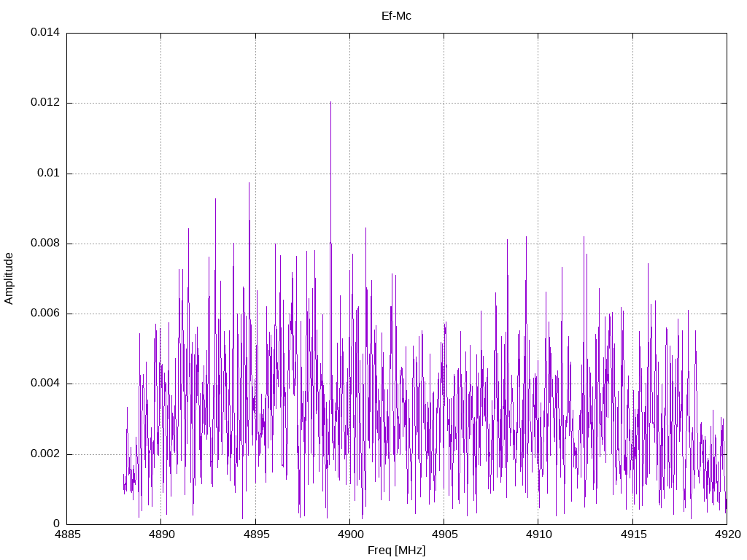Click the tallest spectrum peak near 4899 MHz

point(330,103)
